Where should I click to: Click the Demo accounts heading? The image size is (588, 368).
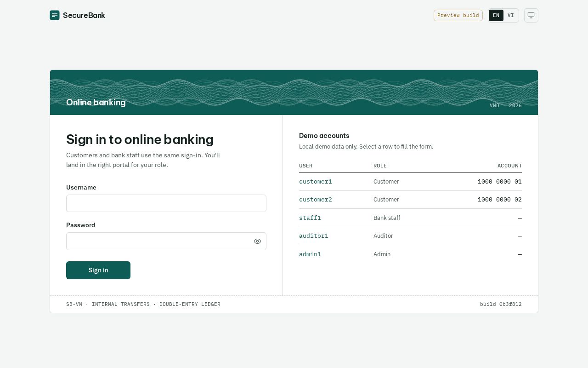click(x=324, y=136)
